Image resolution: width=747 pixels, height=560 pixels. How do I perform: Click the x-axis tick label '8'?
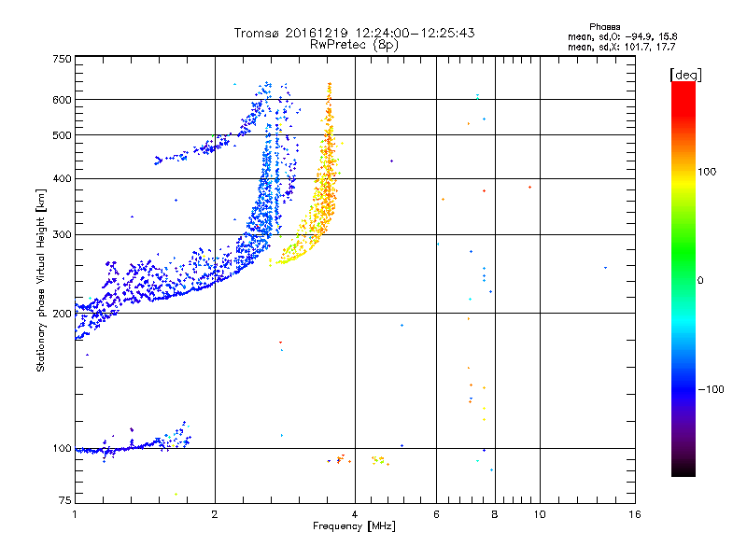click(x=495, y=514)
